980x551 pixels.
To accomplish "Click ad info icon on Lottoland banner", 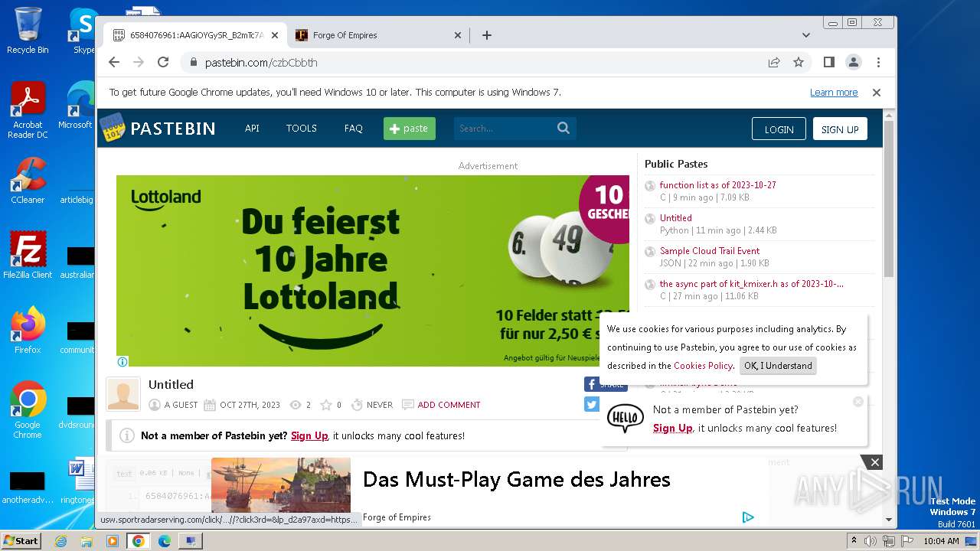I will 122,362.
